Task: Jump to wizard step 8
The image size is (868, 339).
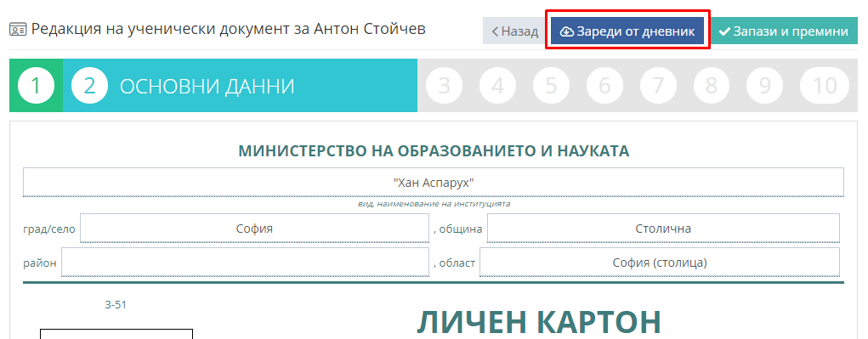Action: (x=712, y=86)
